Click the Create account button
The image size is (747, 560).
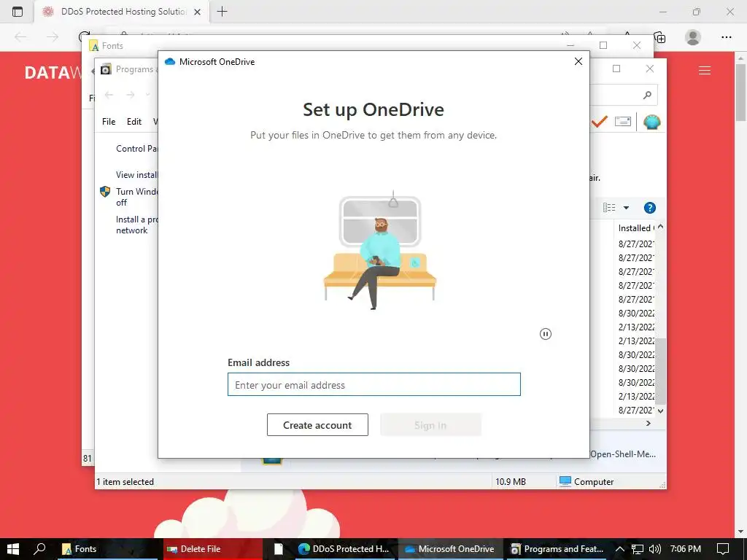(317, 425)
